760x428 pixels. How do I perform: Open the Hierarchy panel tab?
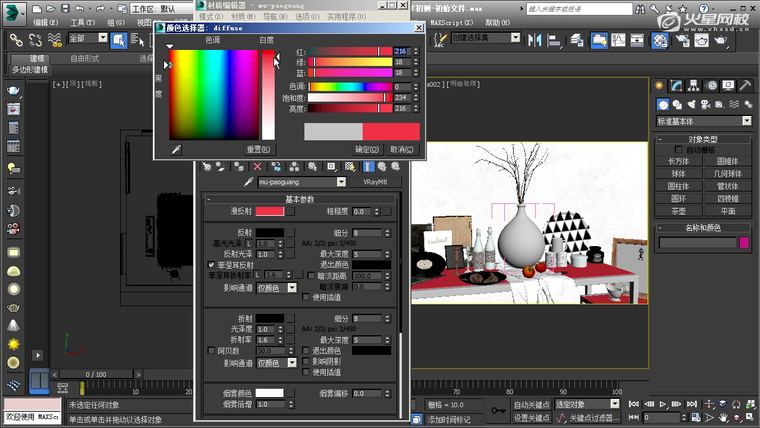pyautogui.click(x=695, y=86)
